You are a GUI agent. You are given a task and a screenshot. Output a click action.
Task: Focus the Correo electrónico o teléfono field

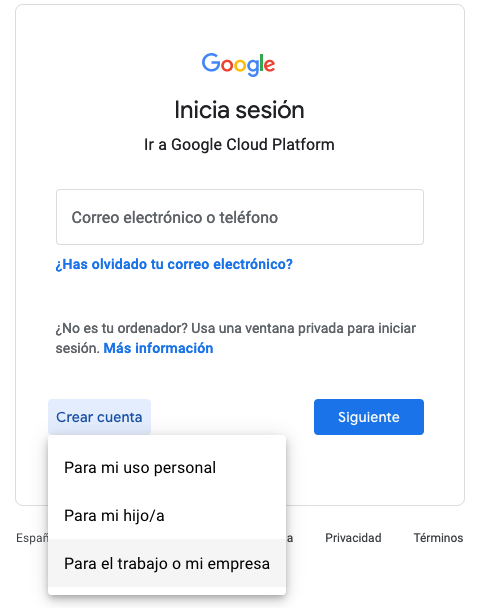pos(240,217)
